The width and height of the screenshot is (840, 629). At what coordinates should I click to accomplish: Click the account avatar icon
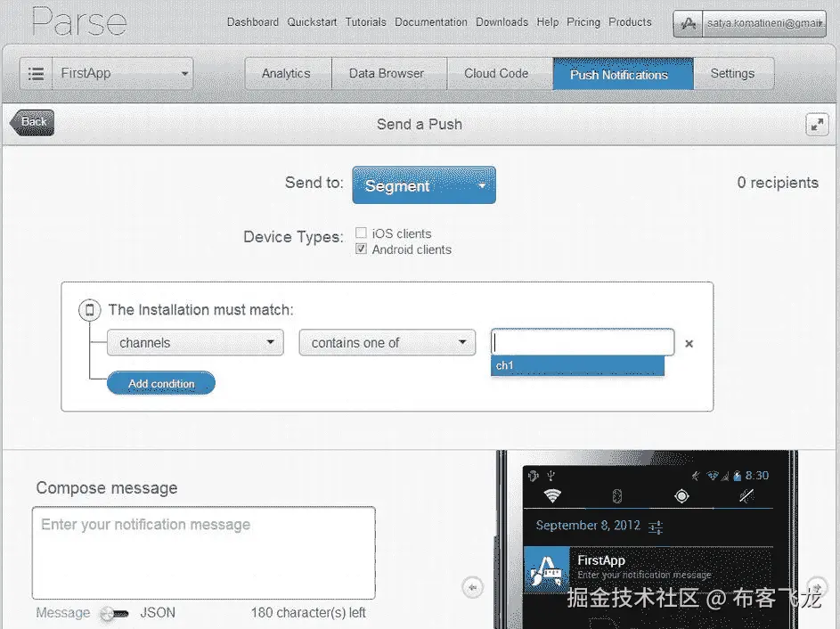(x=689, y=23)
